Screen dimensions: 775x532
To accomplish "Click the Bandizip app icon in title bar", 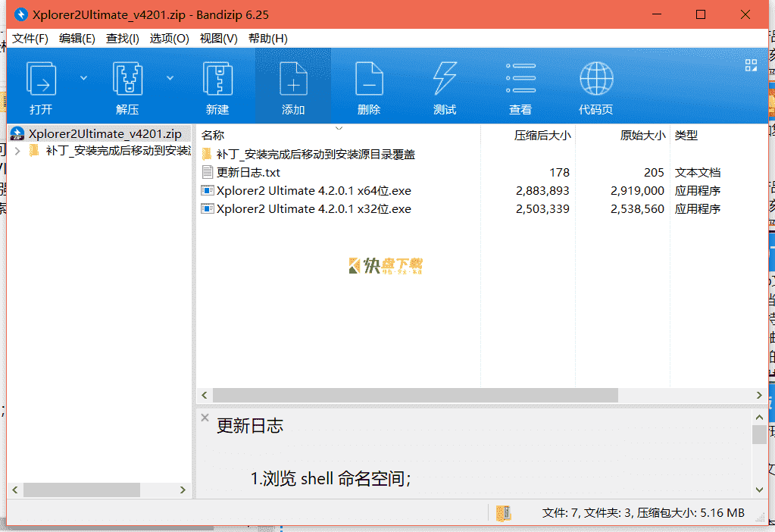I will [x=20, y=14].
